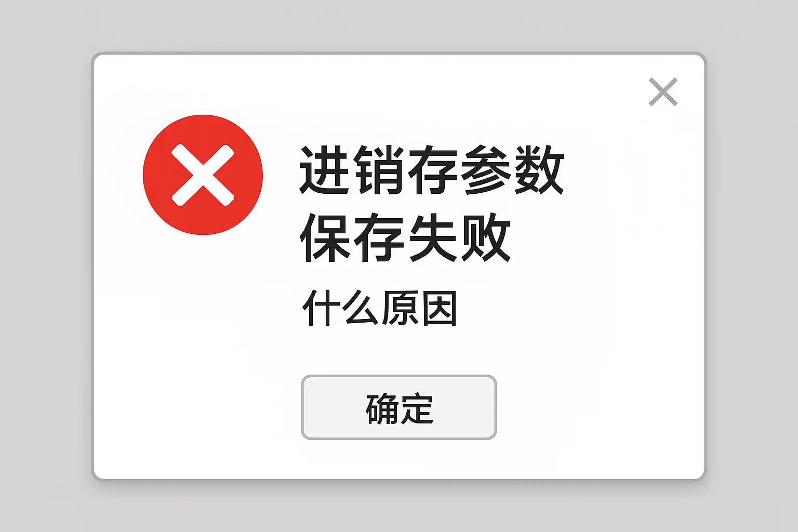The height and width of the screenshot is (532, 798).
Task: Click the 进销存参数 保存失败 title
Action: coord(431,203)
